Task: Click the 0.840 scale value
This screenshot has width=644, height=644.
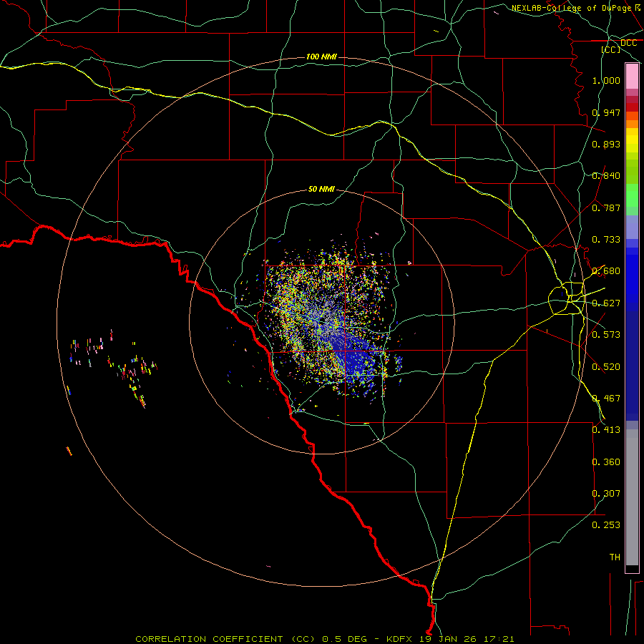Action: point(606,176)
